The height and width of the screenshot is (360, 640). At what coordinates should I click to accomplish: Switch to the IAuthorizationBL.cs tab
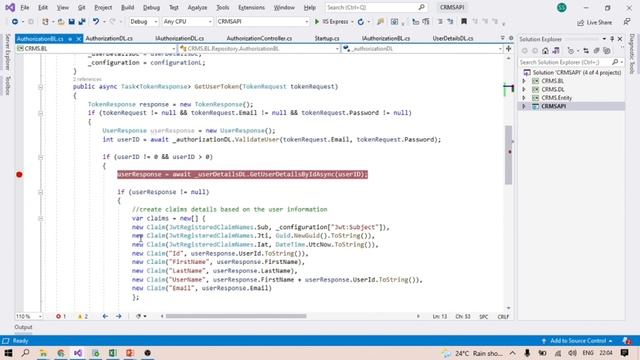tap(386, 38)
